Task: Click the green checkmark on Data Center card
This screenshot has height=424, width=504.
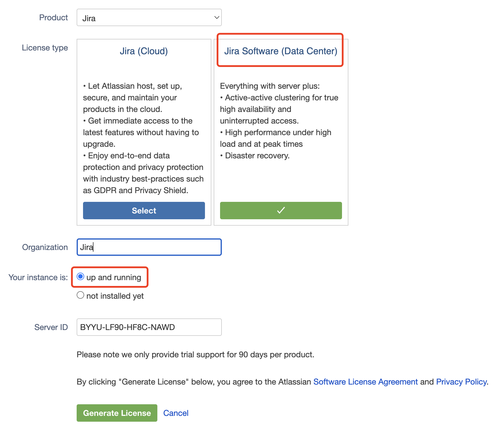Action: 281,211
